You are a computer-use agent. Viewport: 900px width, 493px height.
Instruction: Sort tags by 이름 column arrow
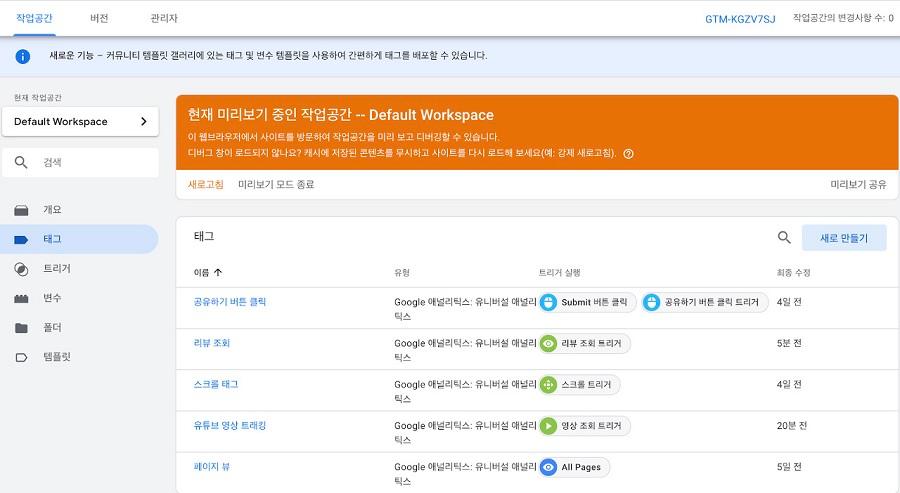click(218, 273)
